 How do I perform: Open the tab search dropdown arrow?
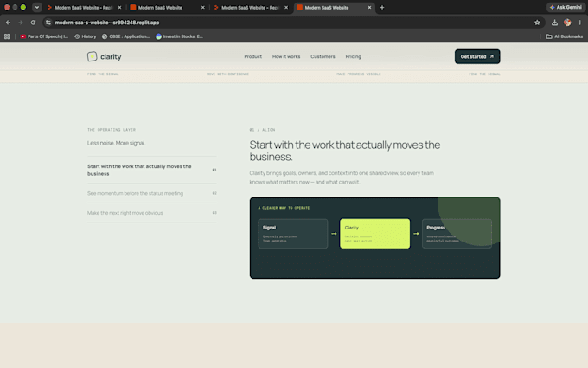click(36, 7)
